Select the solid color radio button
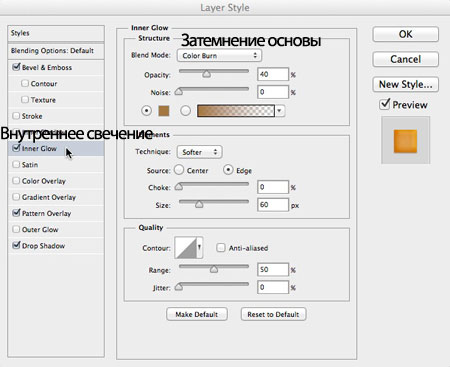This screenshot has height=367, width=450. pos(146,111)
